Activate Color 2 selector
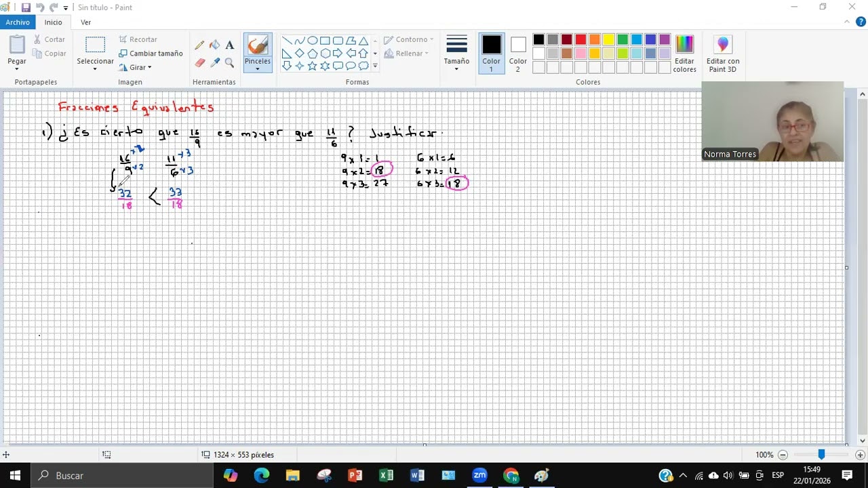The width and height of the screenshot is (868, 488). click(x=518, y=54)
